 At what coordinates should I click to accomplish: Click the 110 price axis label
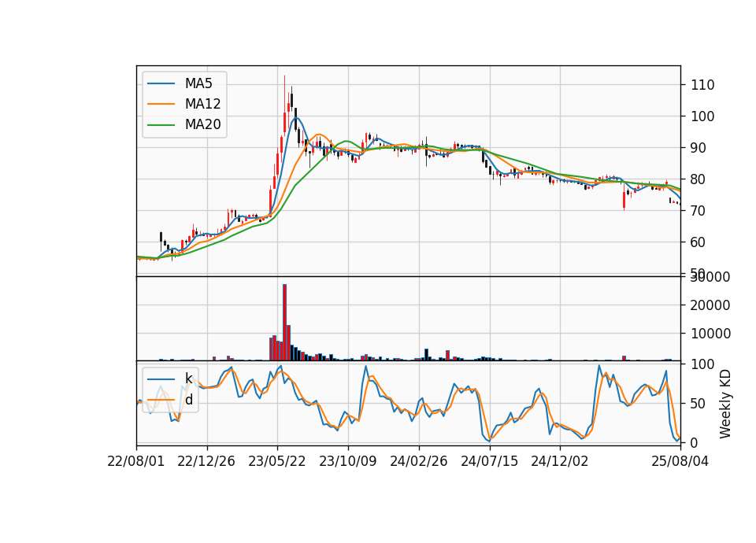coord(702,85)
